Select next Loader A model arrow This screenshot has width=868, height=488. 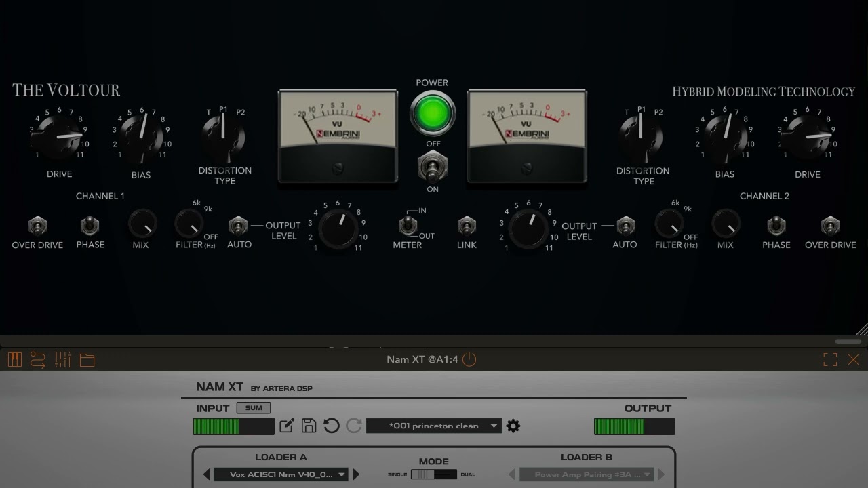pos(356,474)
